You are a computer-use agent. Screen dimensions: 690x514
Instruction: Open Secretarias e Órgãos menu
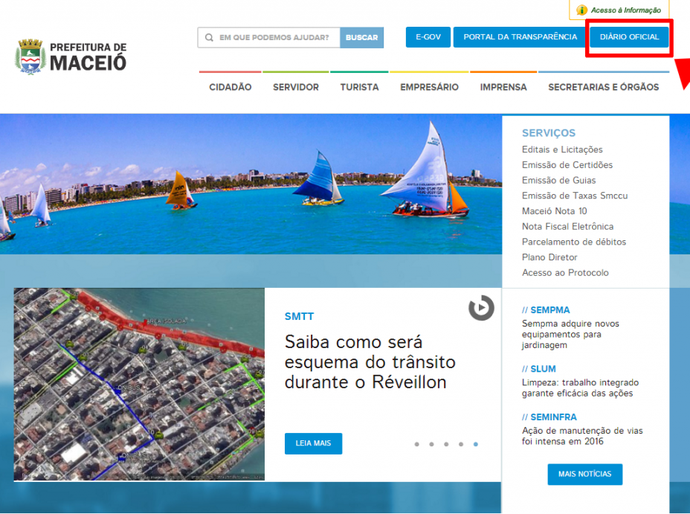[603, 87]
